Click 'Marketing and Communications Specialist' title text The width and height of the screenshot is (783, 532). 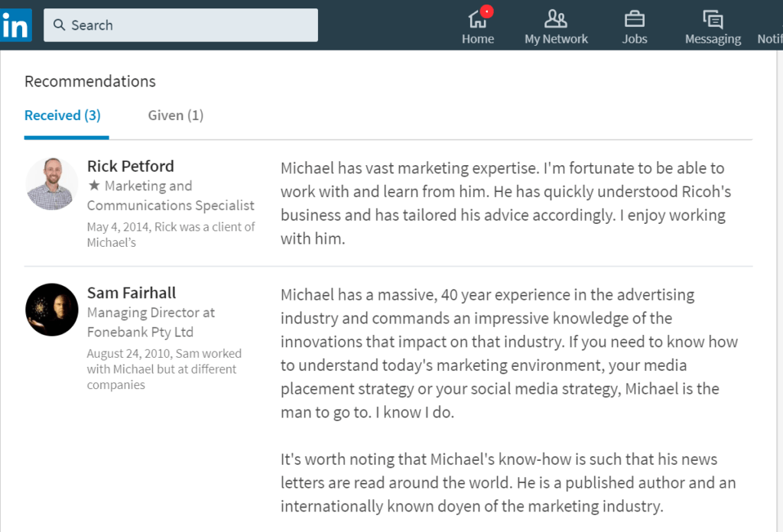click(171, 196)
